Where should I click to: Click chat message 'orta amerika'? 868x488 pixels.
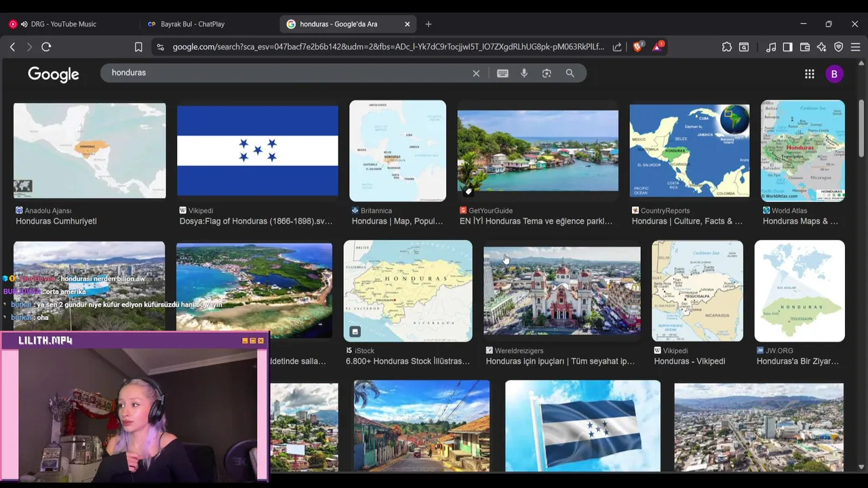65,291
